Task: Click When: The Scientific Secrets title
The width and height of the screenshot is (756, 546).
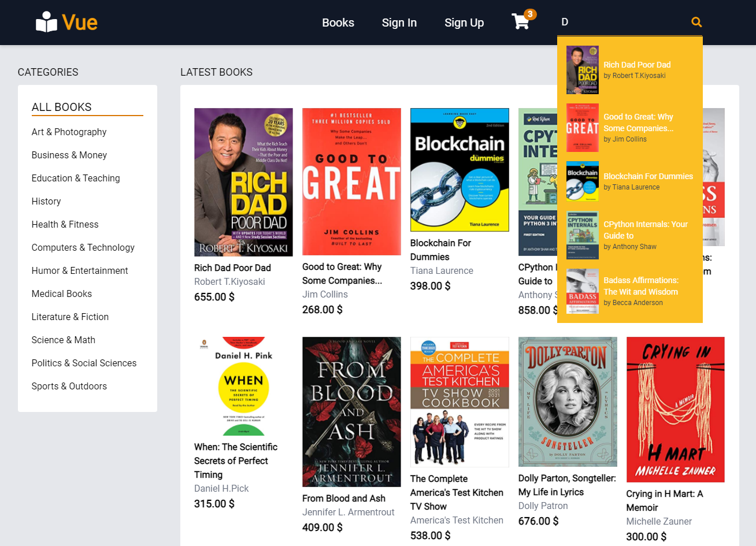Action: pos(236,460)
